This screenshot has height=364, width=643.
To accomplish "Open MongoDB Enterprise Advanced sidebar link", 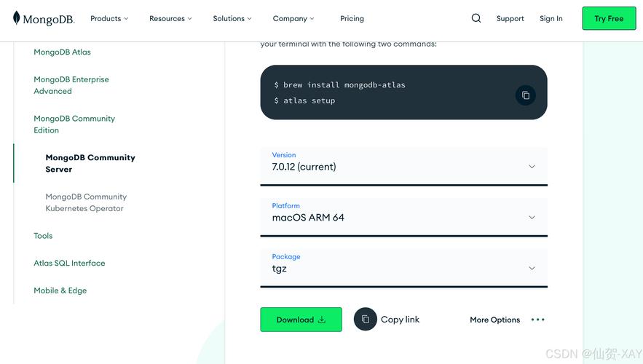I will 71,85.
